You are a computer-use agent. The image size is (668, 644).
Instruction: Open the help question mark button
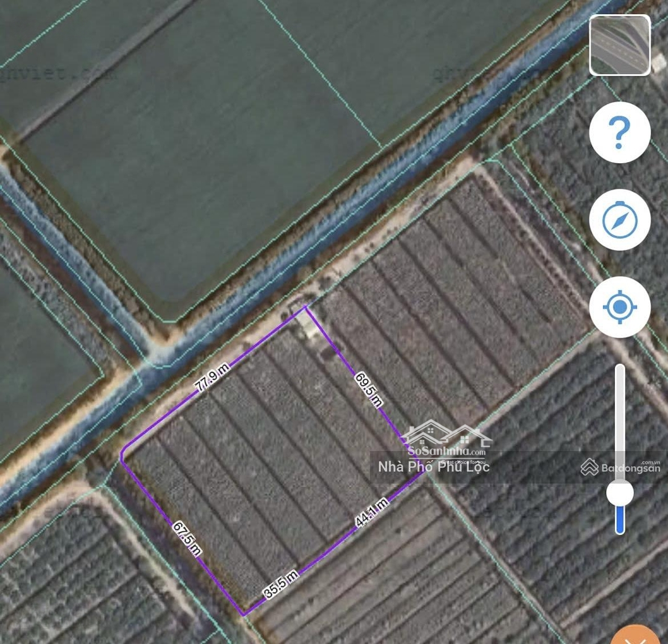(620, 132)
